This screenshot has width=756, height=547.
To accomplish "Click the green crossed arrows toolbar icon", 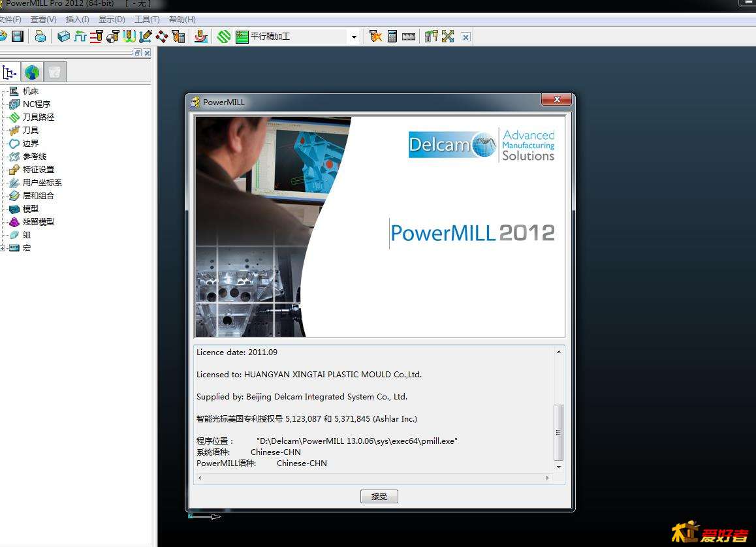I will coord(448,36).
